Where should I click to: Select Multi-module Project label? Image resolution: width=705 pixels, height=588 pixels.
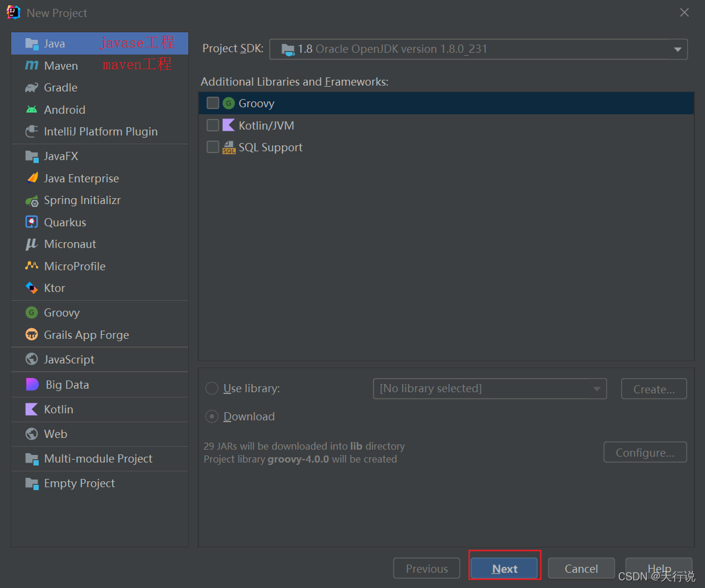click(x=98, y=458)
